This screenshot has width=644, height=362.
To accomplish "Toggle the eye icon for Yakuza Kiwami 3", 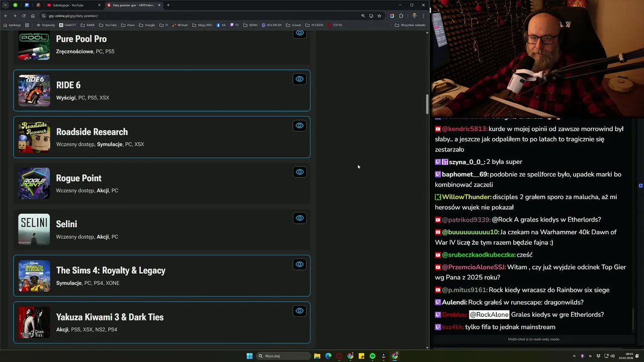I will pyautogui.click(x=299, y=311).
